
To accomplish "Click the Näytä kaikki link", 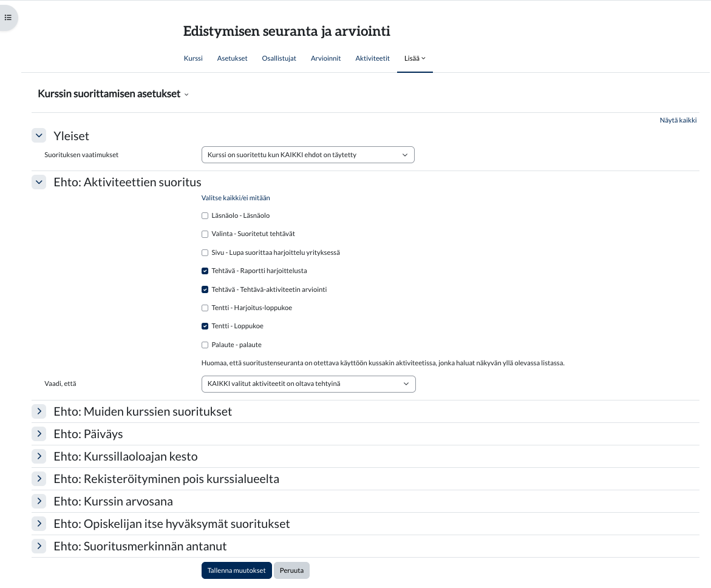I will coord(678,120).
